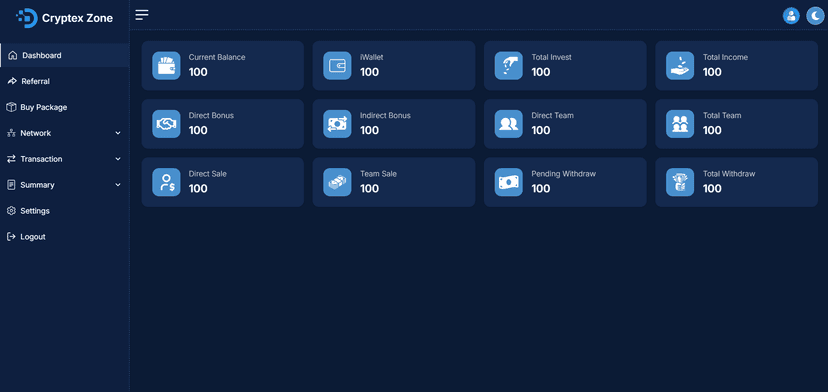Click the Buy Package box icon
The image size is (828, 392).
11,107
